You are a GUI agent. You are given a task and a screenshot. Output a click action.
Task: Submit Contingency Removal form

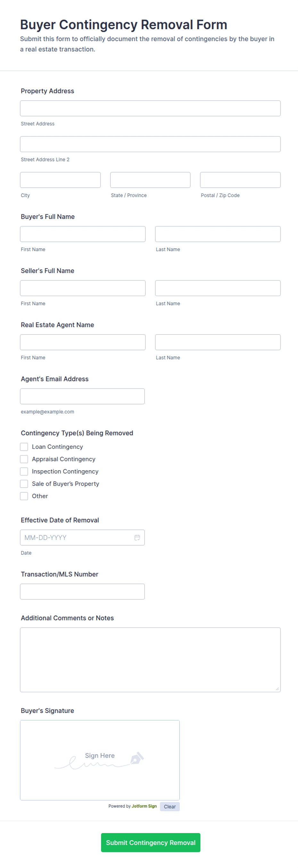(151, 842)
